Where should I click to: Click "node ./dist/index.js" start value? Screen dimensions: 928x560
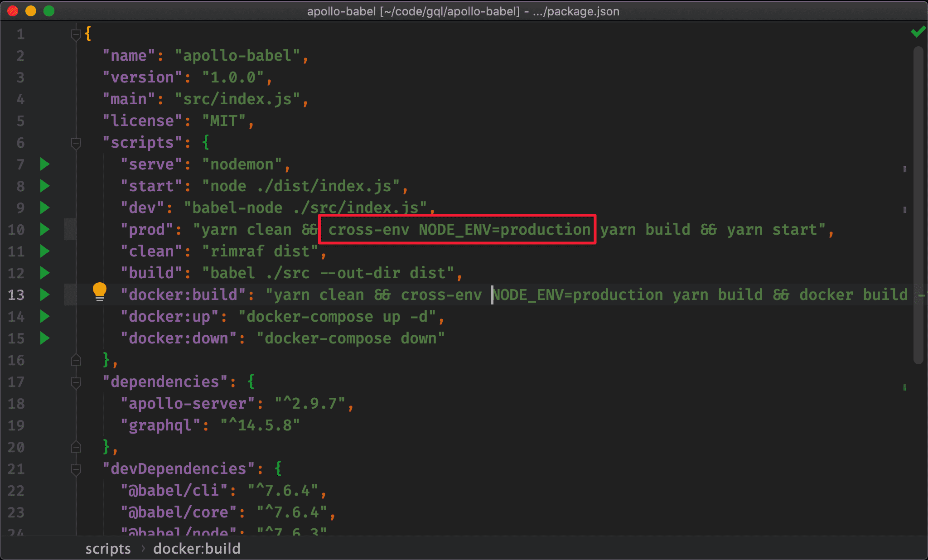300,186
